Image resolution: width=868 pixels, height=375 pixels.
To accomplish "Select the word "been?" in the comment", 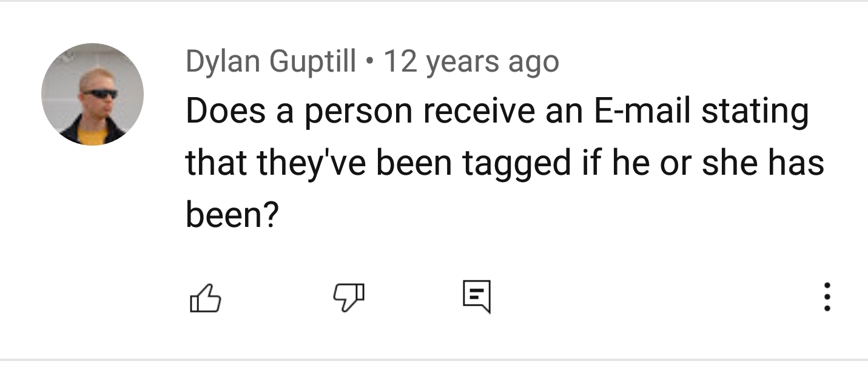I will click(231, 215).
